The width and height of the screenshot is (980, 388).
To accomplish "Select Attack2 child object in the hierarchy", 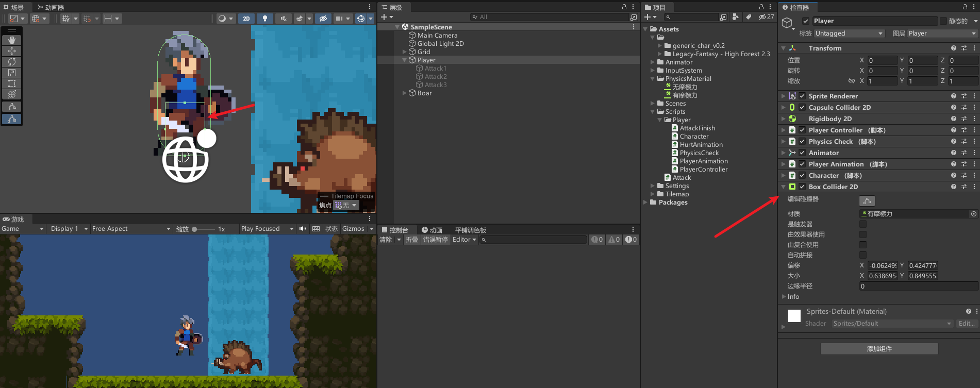I will [x=436, y=77].
